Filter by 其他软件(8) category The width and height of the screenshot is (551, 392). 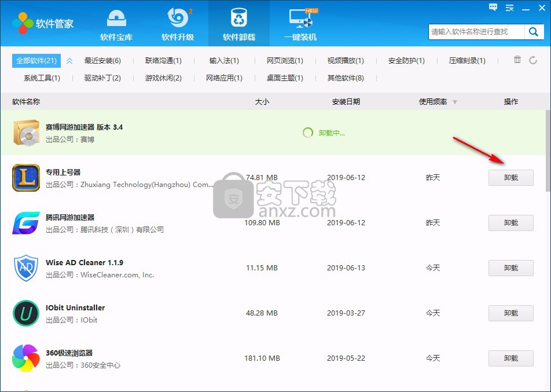(346, 78)
